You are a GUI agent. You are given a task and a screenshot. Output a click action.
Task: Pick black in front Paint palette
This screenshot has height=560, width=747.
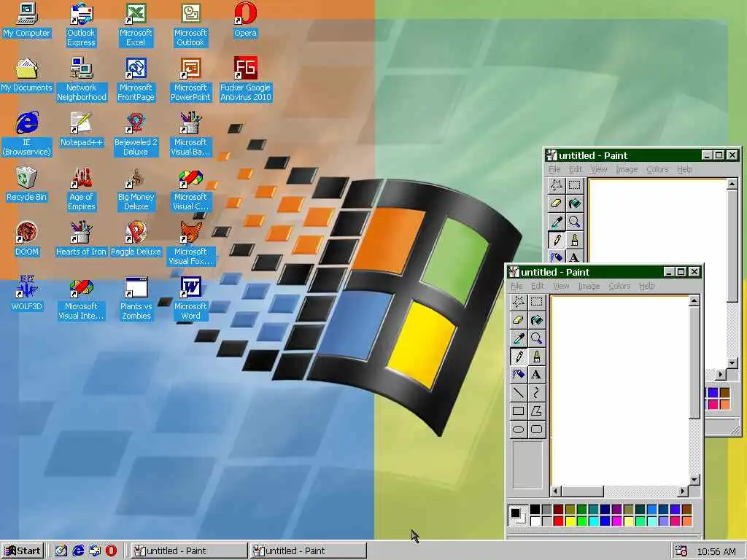[535, 510]
